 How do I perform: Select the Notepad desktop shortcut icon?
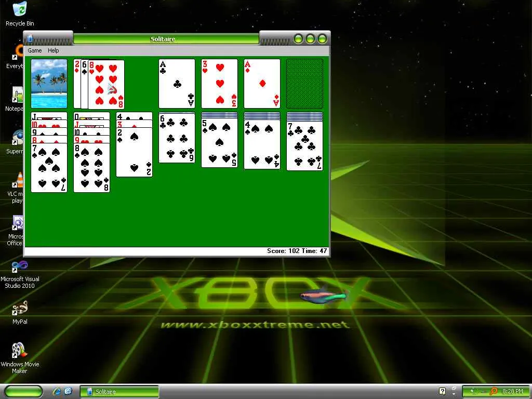tap(15, 99)
